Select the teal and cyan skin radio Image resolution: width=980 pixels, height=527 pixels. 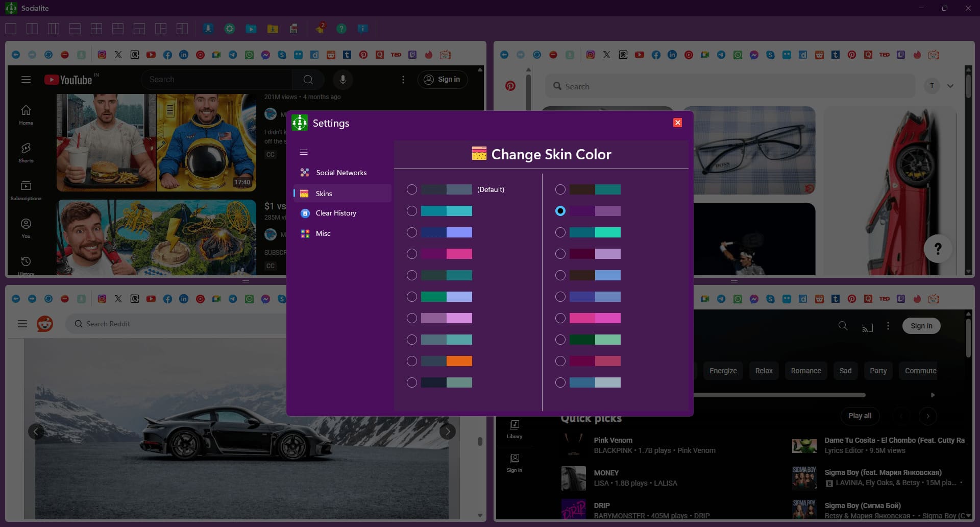(412, 211)
